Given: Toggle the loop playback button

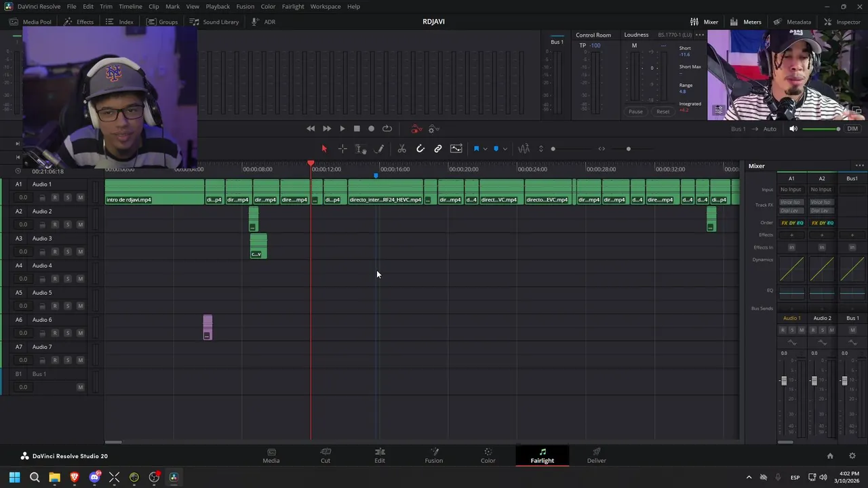Looking at the screenshot, I should pyautogui.click(x=387, y=129).
